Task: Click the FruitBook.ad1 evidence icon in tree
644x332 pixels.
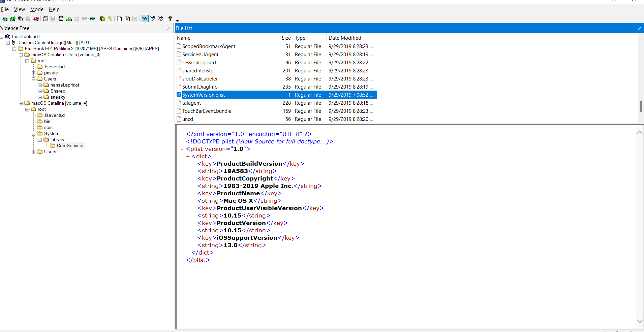Action: (8, 36)
